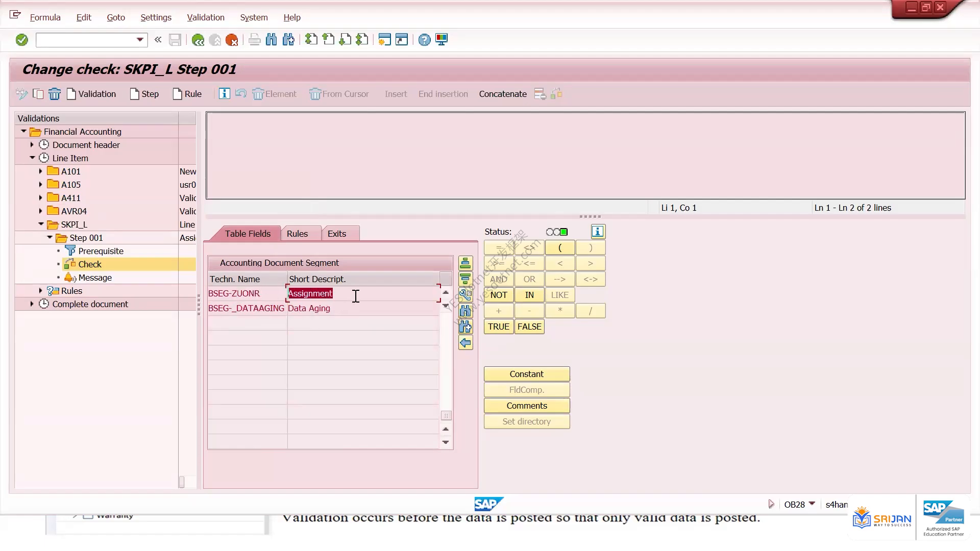Open the Validation menu

tap(206, 17)
